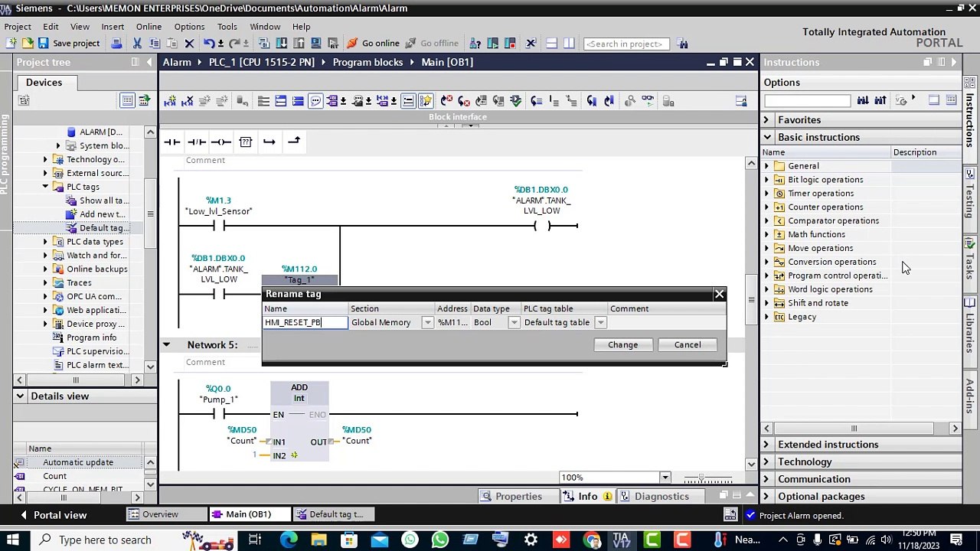Open the Section Global Memory dropdown
This screenshot has width=980, height=551.
[427, 323]
